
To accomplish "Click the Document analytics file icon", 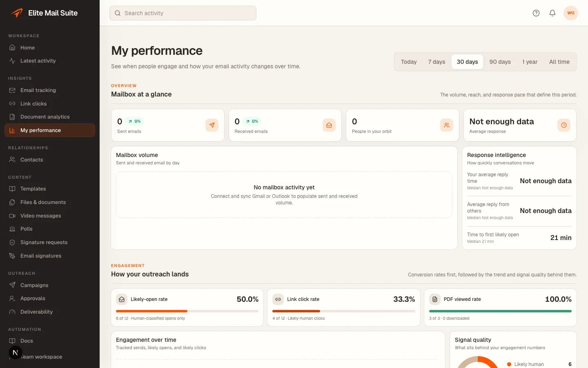I will click(x=12, y=117).
